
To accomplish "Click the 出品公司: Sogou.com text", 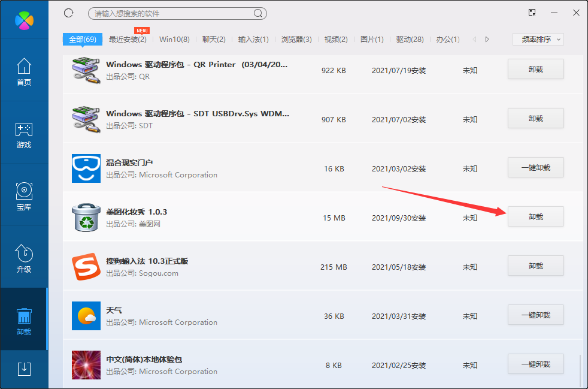I will pos(142,273).
